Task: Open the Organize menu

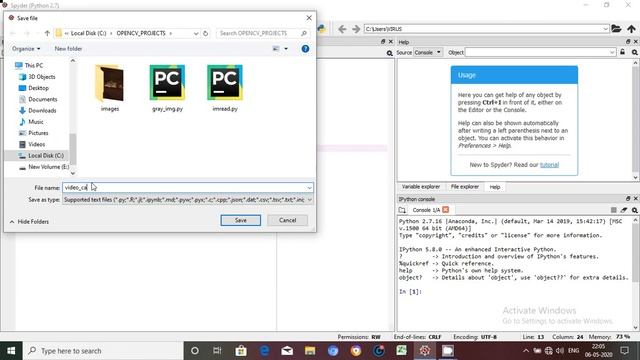Action: pyautogui.click(x=26, y=49)
